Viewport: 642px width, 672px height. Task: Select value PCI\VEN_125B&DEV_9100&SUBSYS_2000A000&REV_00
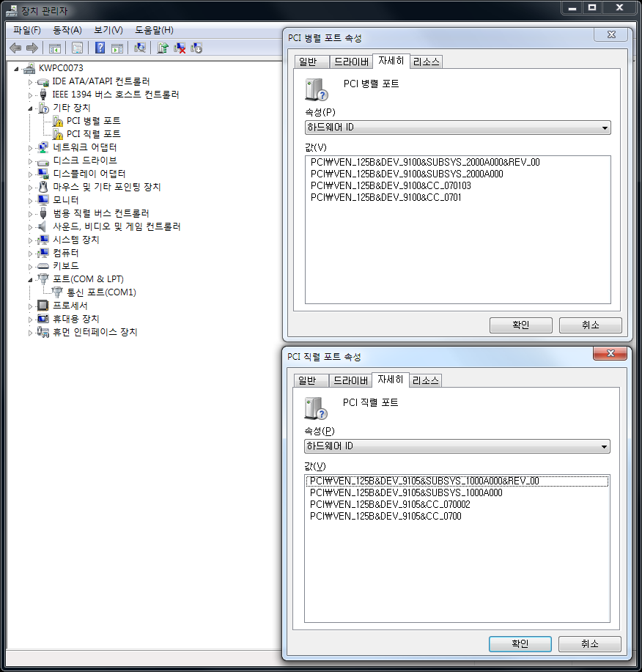(425, 162)
